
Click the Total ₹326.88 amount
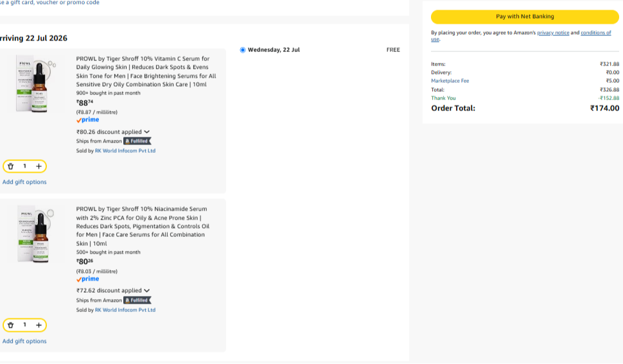click(610, 90)
